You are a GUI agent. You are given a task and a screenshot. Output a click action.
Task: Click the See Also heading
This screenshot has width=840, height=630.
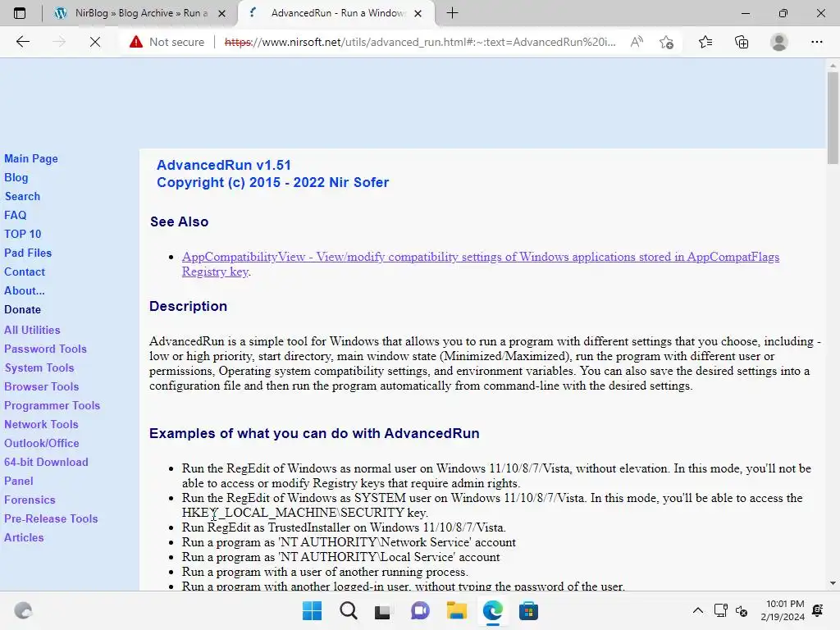pos(179,221)
